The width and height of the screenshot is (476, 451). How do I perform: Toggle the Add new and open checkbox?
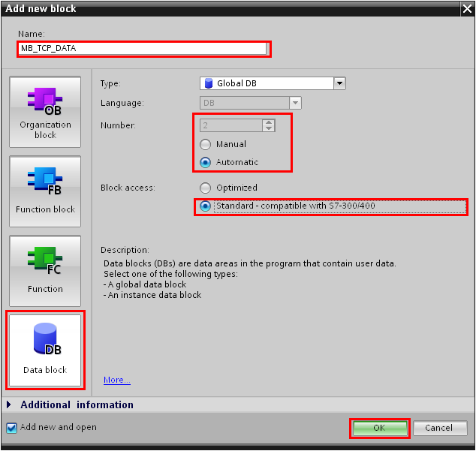click(x=11, y=428)
